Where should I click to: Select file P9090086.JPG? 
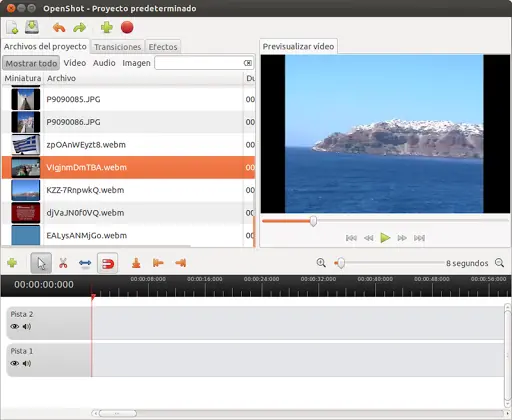[128, 122]
